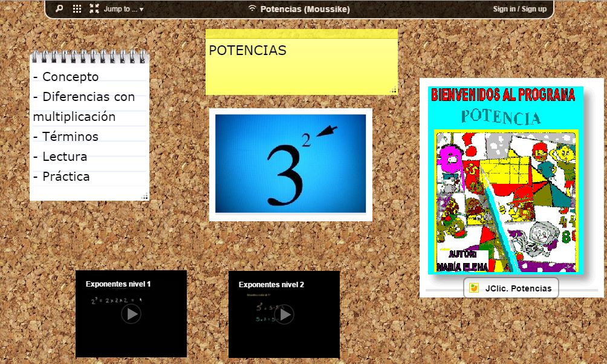Play the Exponentes nivel 1 video
The image size is (607, 364).
tap(131, 314)
